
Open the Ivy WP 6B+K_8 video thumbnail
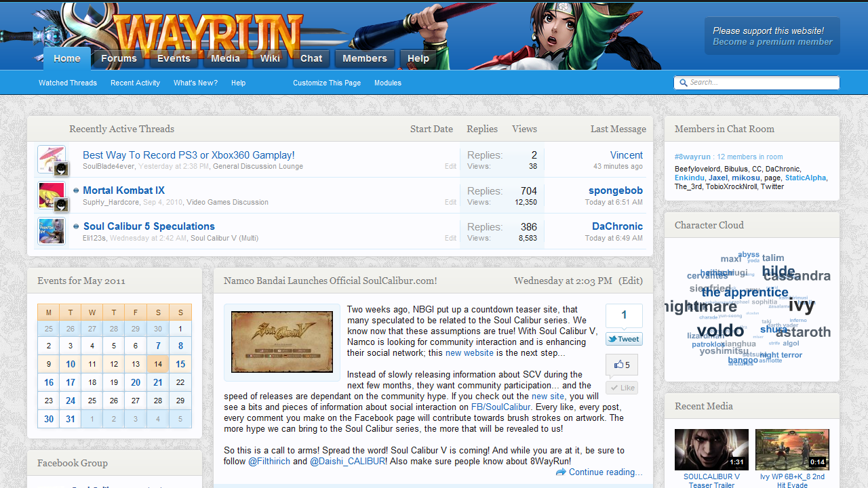pyautogui.click(x=792, y=449)
